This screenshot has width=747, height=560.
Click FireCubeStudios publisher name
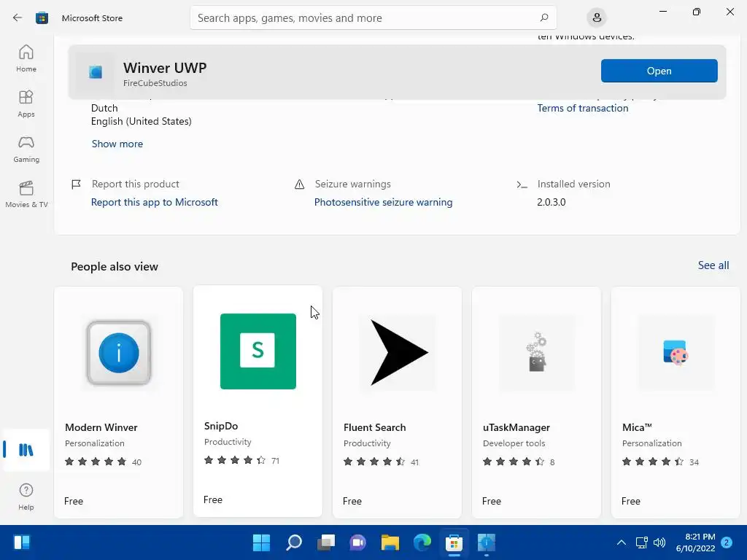point(155,83)
